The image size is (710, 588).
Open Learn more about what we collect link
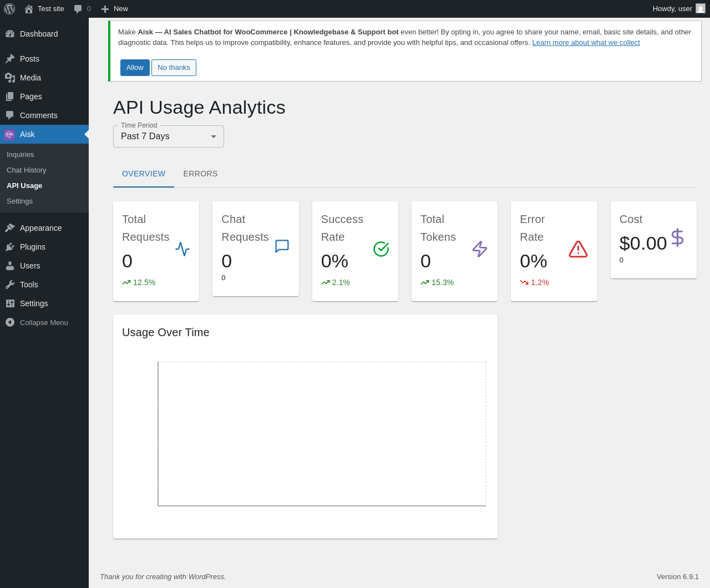[x=586, y=43]
